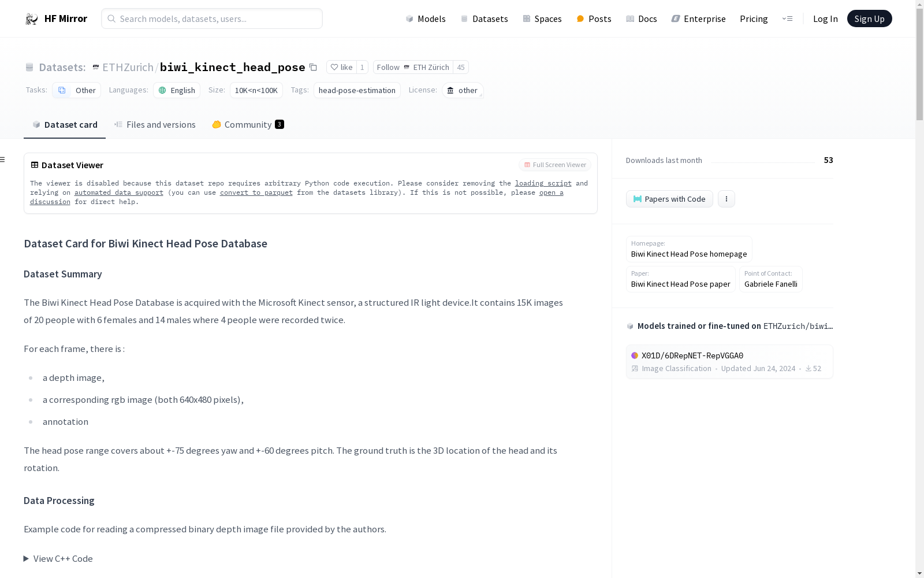The image size is (924, 578).
Task: Open the Pricing page
Action: pos(754,18)
